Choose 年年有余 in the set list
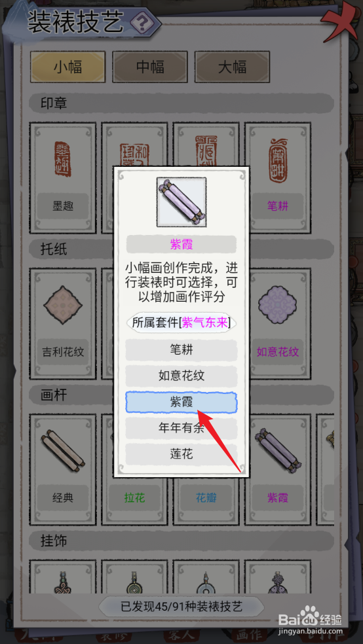The image size is (363, 644). tap(181, 428)
